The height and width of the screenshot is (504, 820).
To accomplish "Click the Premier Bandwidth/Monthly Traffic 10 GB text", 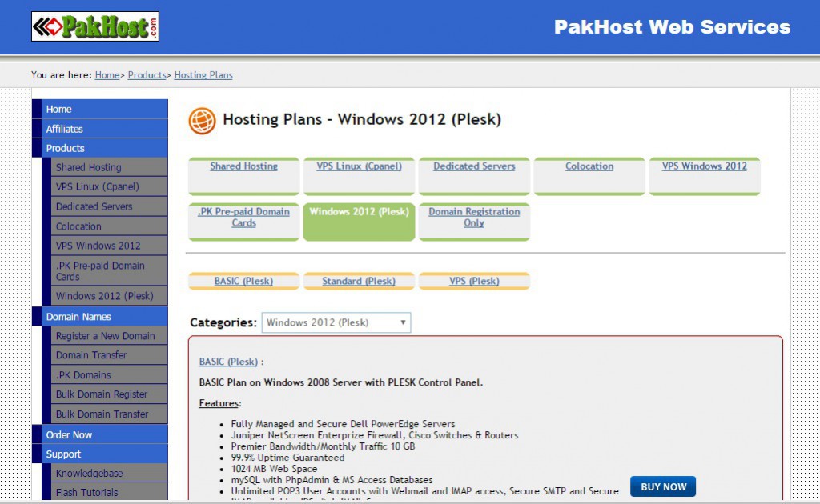I will 323,446.
